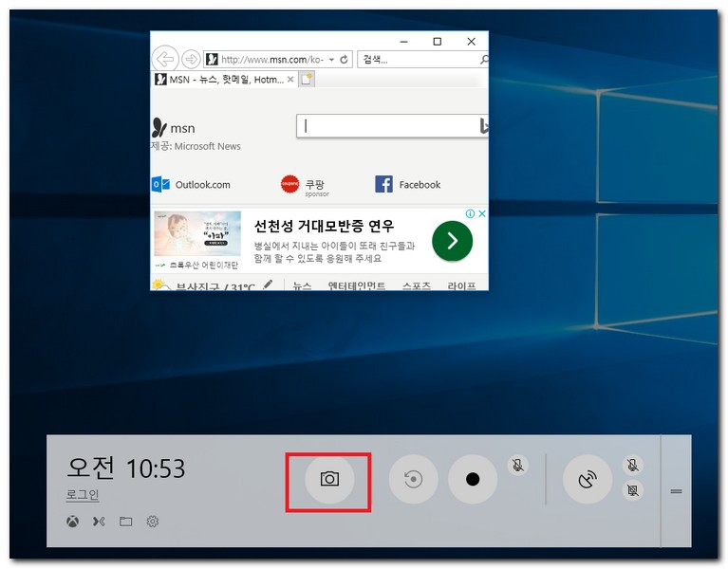Image resolution: width=728 pixels, height=569 pixels.
Task: Open a new browser tab
Action: [x=307, y=80]
